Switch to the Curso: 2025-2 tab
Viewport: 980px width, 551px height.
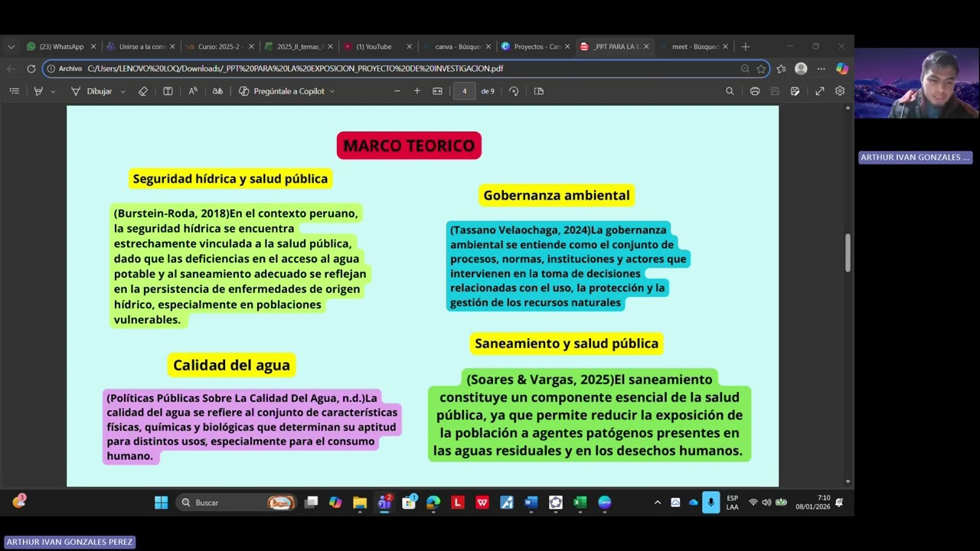(219, 47)
